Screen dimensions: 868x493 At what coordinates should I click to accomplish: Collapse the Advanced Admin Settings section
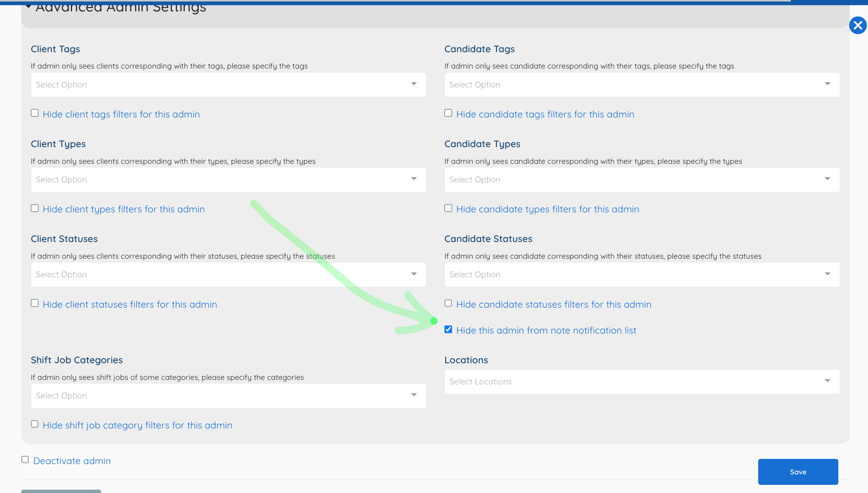(x=28, y=6)
